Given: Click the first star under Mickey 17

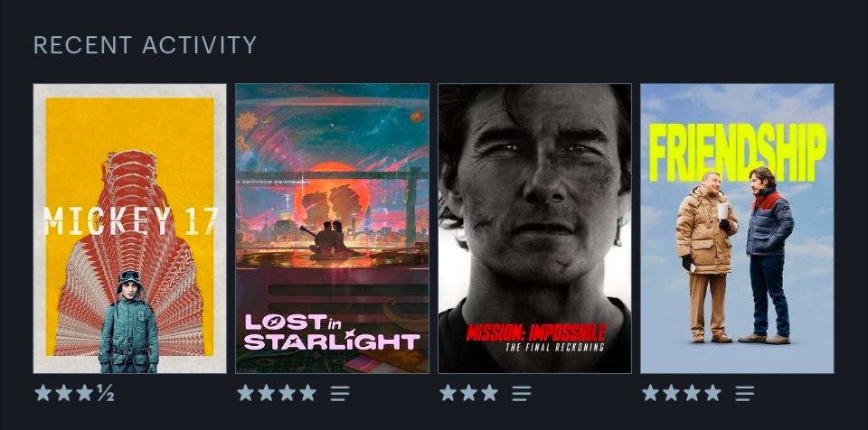Looking at the screenshot, I should click(43, 393).
